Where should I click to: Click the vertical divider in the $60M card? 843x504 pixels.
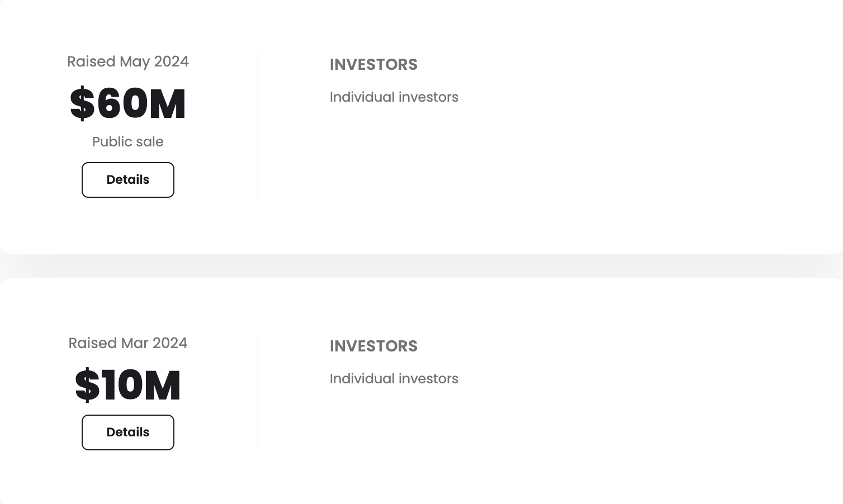[x=258, y=125]
